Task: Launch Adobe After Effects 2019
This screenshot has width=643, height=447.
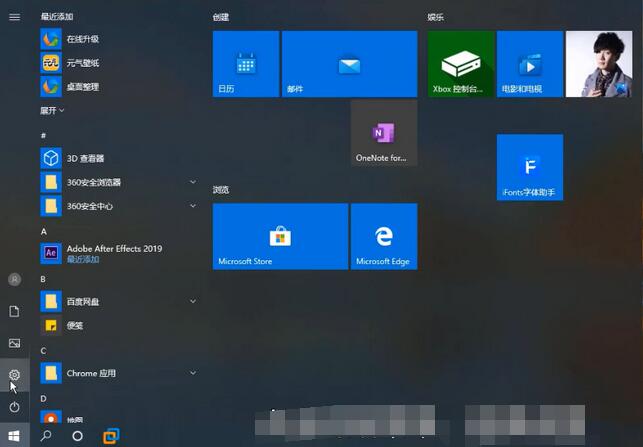Action: (x=119, y=253)
